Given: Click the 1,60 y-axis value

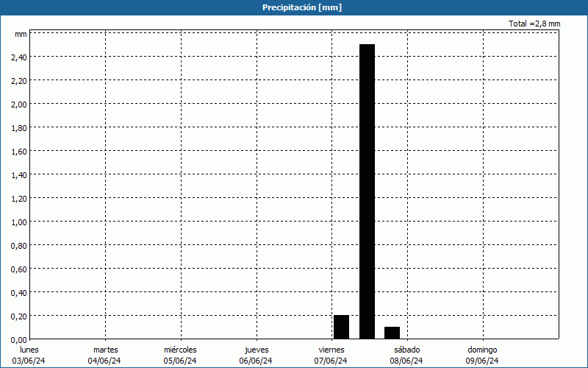Looking at the screenshot, I should (19, 152).
